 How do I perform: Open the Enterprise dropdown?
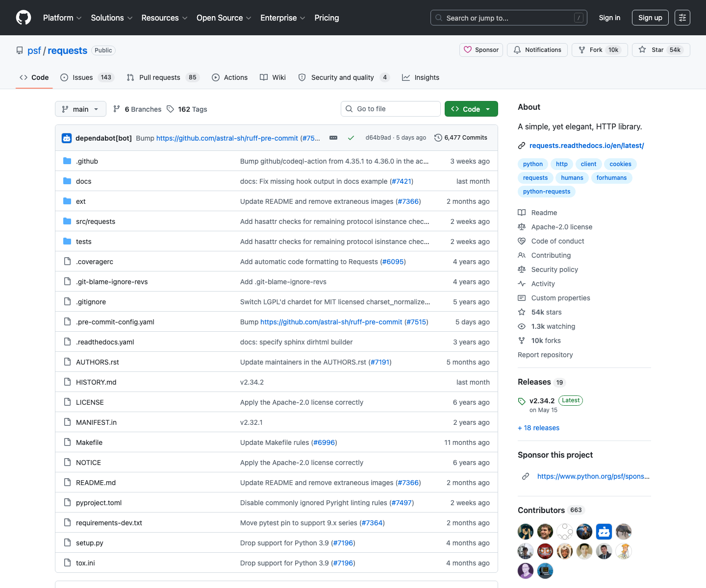pos(283,18)
